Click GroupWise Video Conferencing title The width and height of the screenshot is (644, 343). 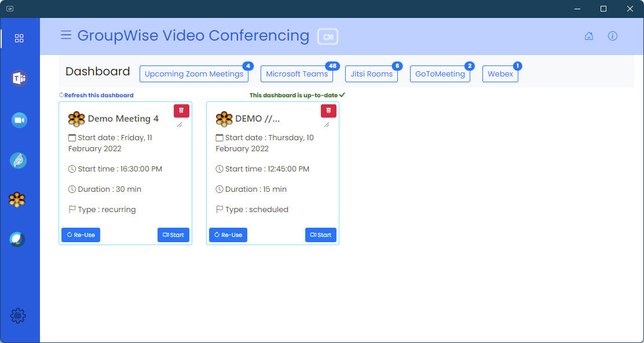coord(193,36)
